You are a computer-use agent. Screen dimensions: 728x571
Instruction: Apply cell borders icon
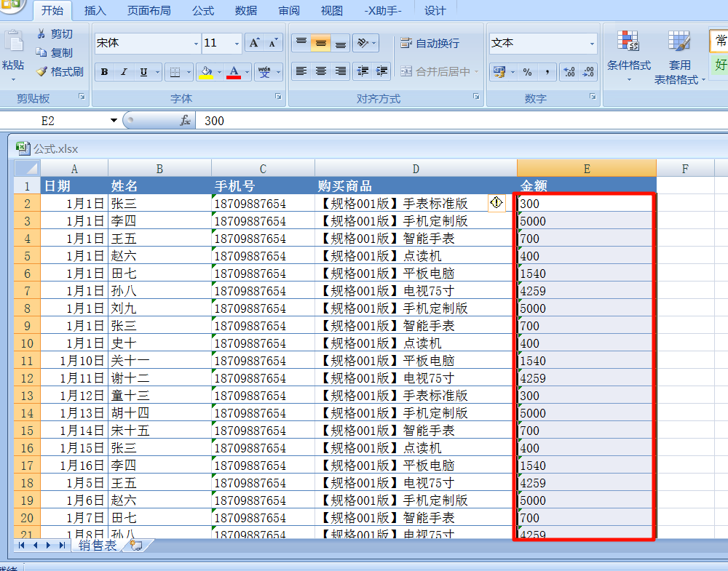175,72
